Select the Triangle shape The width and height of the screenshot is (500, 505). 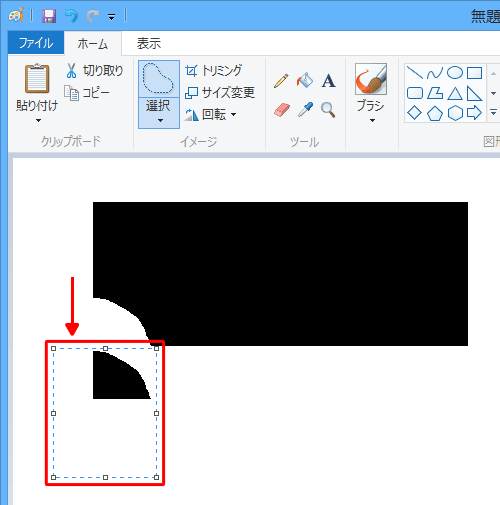(455, 93)
